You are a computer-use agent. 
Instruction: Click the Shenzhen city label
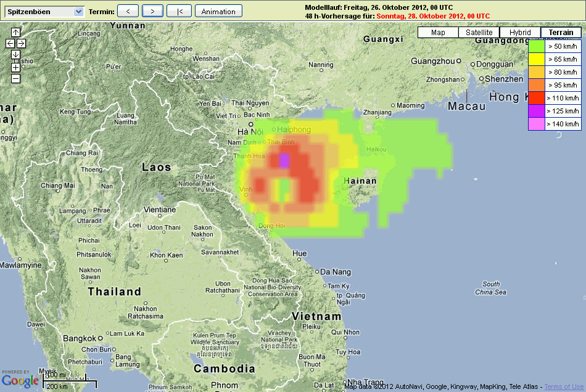tap(504, 79)
